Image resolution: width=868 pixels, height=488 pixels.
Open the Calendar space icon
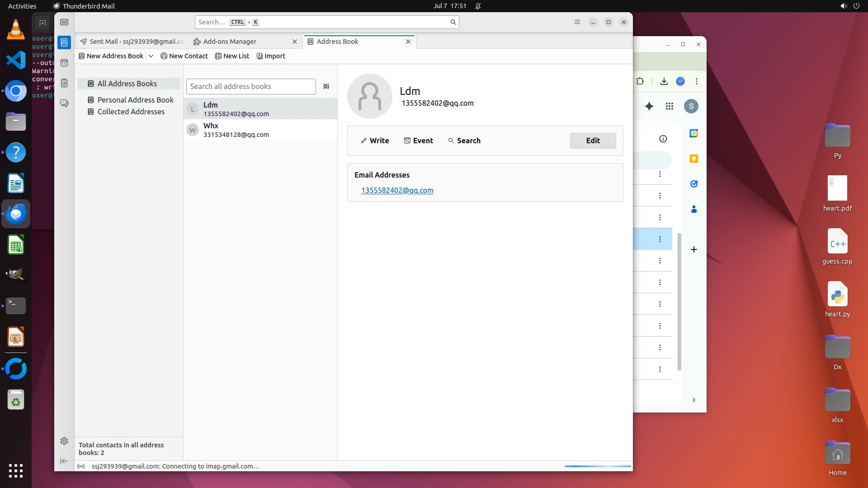(64, 63)
